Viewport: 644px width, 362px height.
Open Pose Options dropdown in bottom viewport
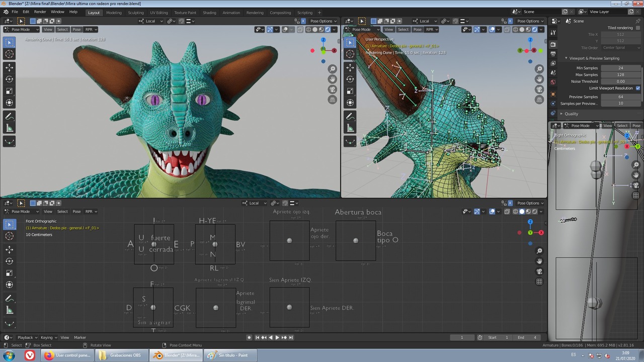coord(528,203)
